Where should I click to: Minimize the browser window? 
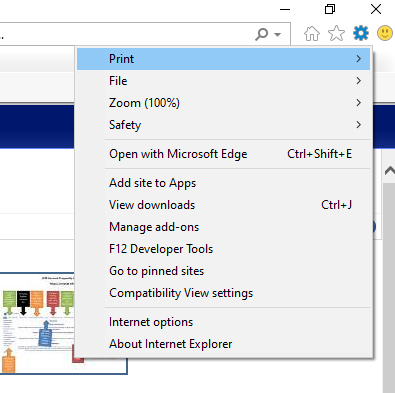[x=285, y=9]
